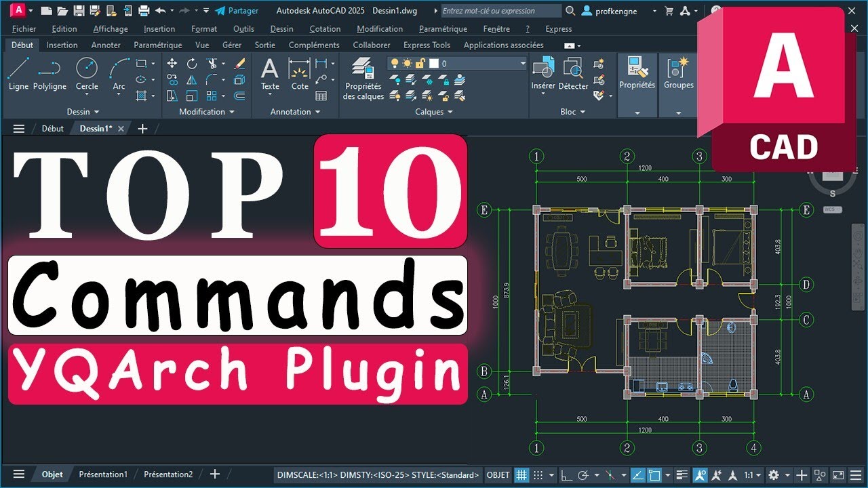Toggle grid display in status bar
This screenshot has width=868, height=488.
point(521,475)
